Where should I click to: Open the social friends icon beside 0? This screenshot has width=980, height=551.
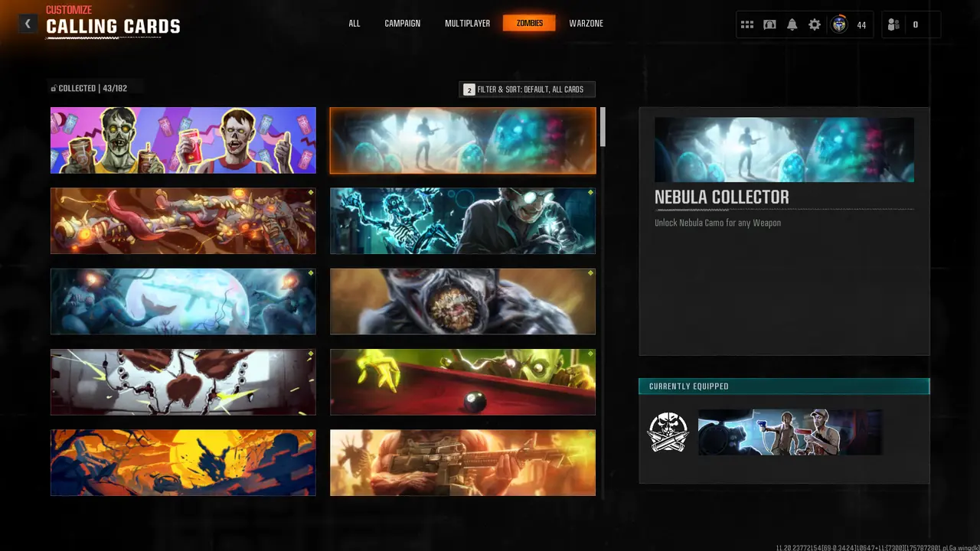tap(893, 24)
